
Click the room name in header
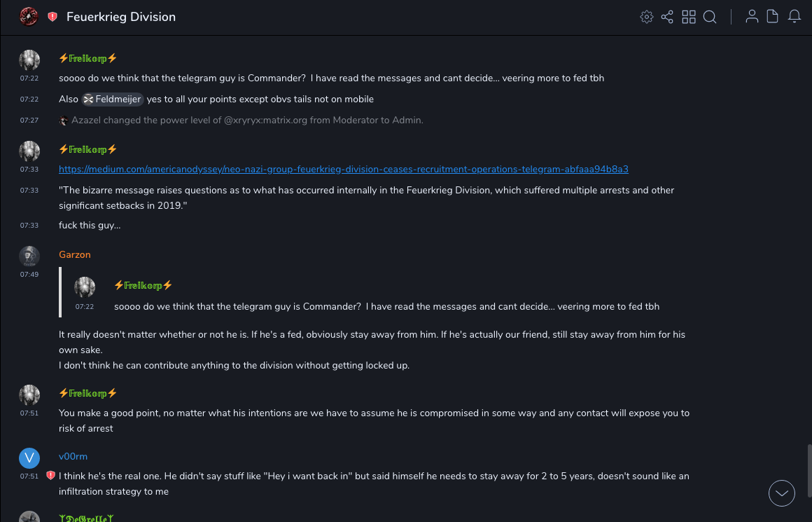tap(121, 17)
